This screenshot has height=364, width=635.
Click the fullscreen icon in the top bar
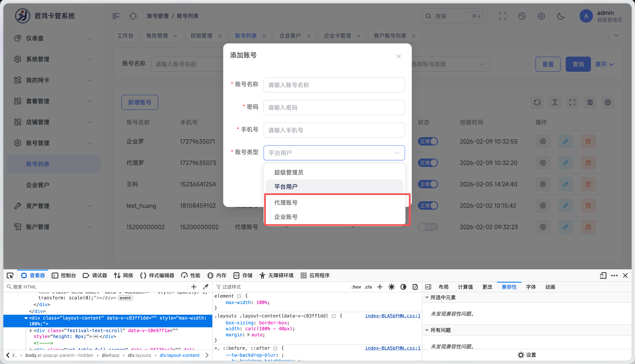502,16
